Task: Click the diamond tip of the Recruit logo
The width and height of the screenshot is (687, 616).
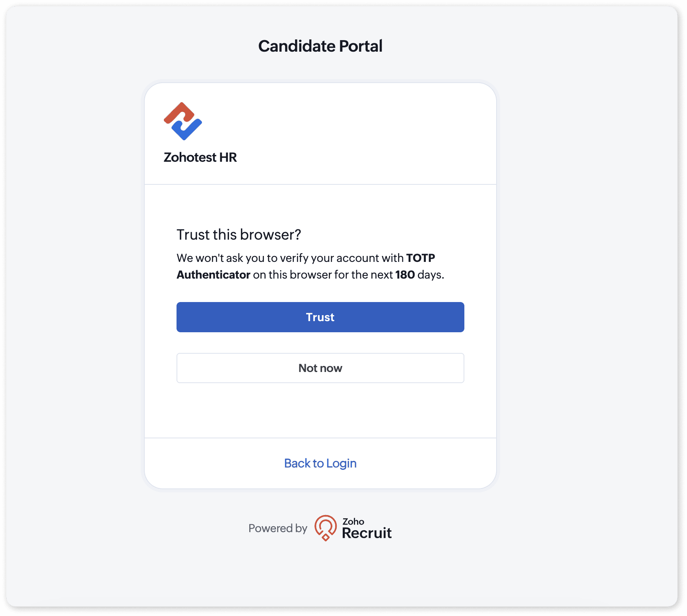Action: tap(326, 538)
